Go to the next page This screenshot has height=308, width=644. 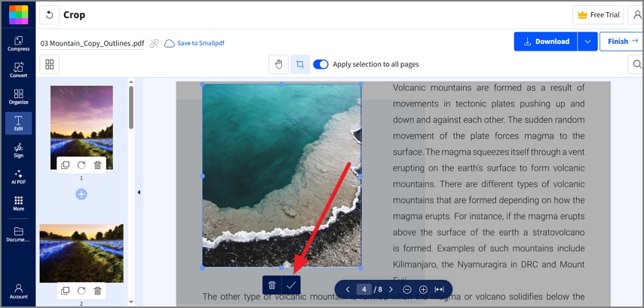coord(391,289)
